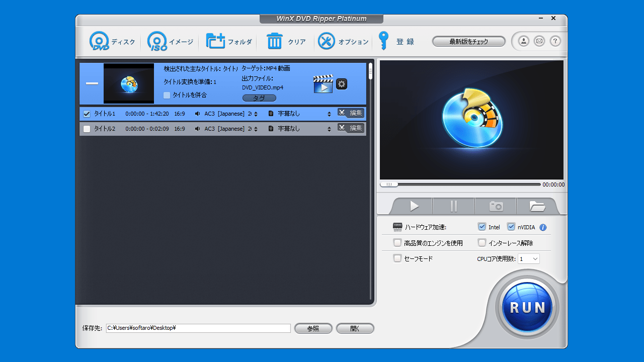This screenshot has width=644, height=362.
Task: Load an ISO Image file
Action: coord(171,42)
